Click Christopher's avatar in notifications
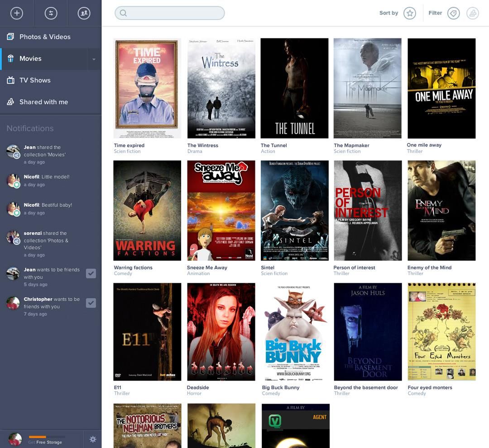 pyautogui.click(x=13, y=303)
